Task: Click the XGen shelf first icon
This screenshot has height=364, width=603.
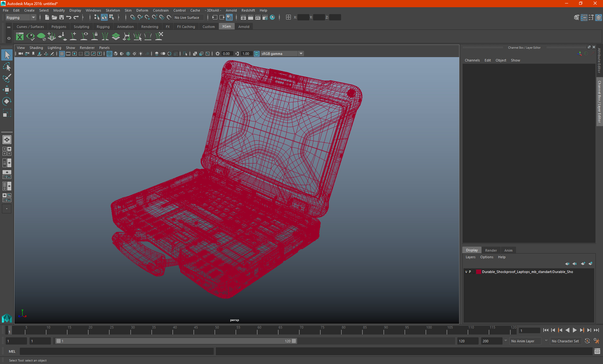Action: [20, 37]
